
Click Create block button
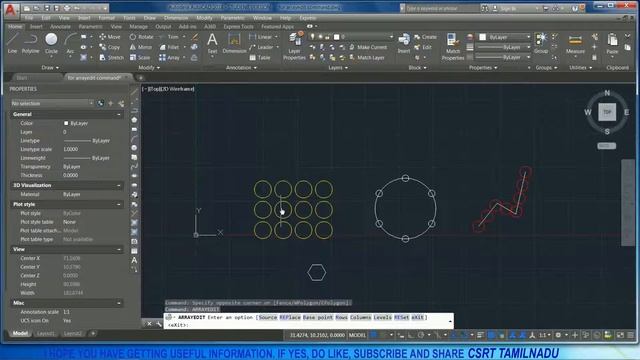coord(425,37)
